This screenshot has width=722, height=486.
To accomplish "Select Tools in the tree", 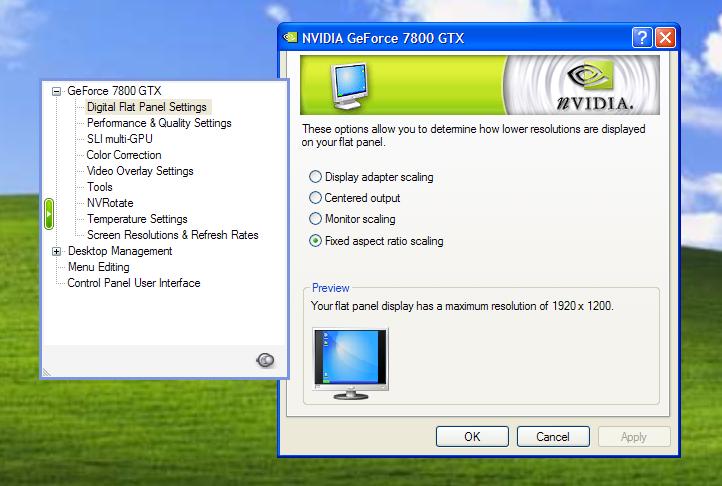I will coord(100,187).
